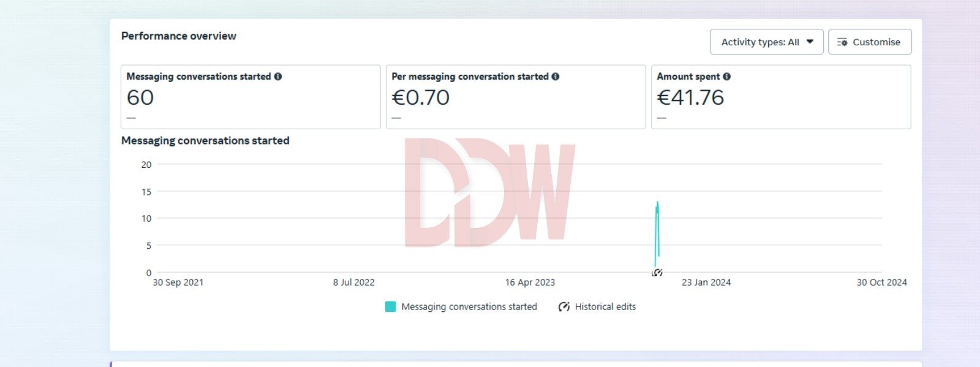The height and width of the screenshot is (367, 980).
Task: Toggle Messaging conversations started legend label
Action: [469, 307]
